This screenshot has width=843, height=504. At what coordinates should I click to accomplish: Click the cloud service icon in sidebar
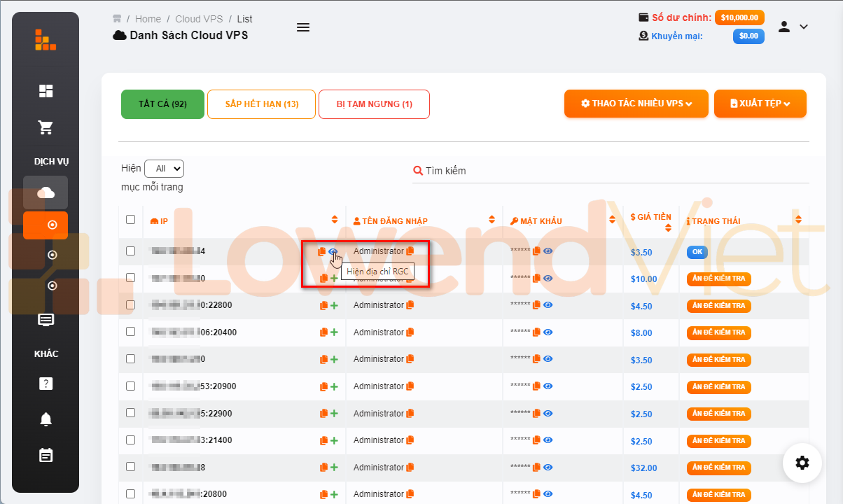46,192
